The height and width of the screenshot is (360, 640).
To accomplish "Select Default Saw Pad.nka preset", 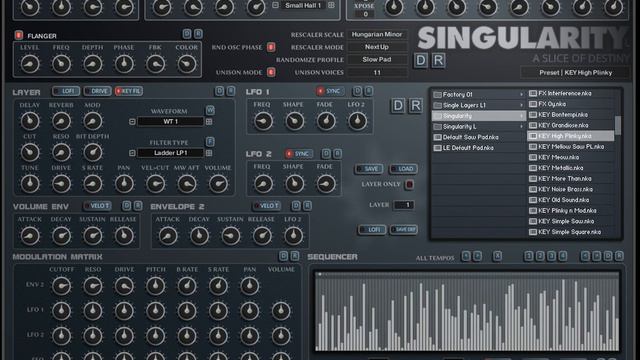I will click(479, 137).
